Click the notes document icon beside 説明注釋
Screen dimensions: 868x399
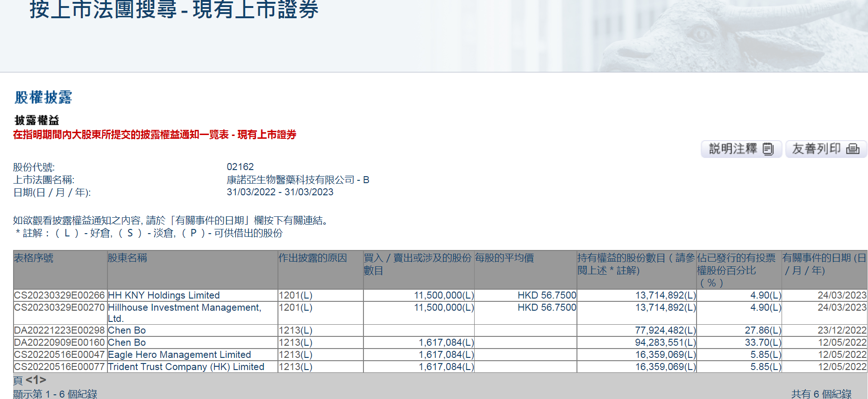[768, 149]
